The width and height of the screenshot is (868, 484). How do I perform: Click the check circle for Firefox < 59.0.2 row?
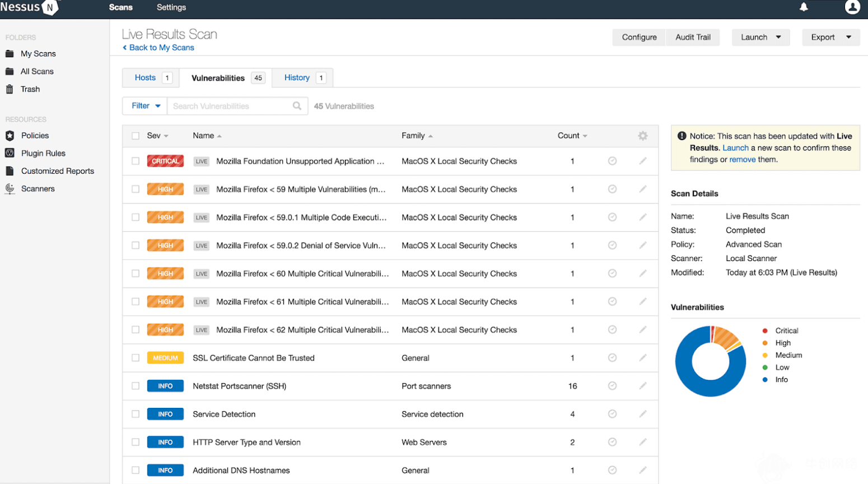[x=612, y=245]
